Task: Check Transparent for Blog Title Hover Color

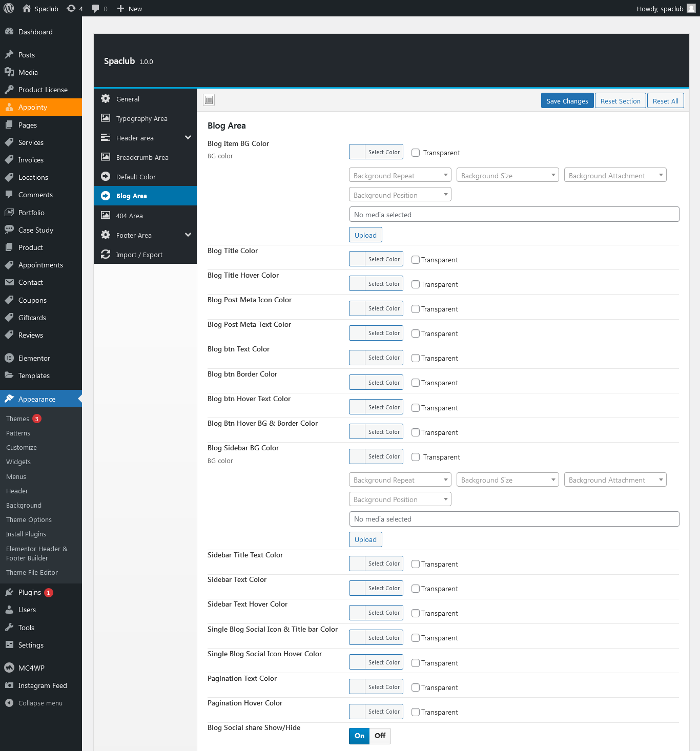Action: pyautogui.click(x=416, y=284)
